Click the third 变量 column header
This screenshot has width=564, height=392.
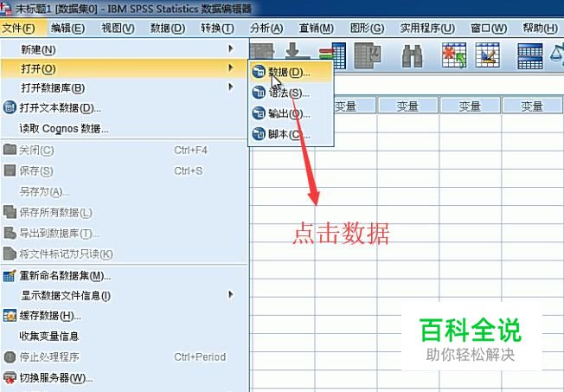(470, 106)
